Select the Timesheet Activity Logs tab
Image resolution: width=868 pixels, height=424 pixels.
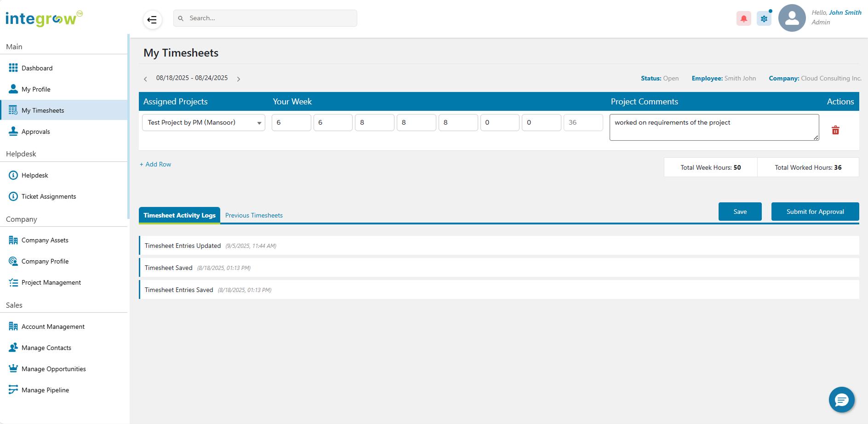[179, 215]
